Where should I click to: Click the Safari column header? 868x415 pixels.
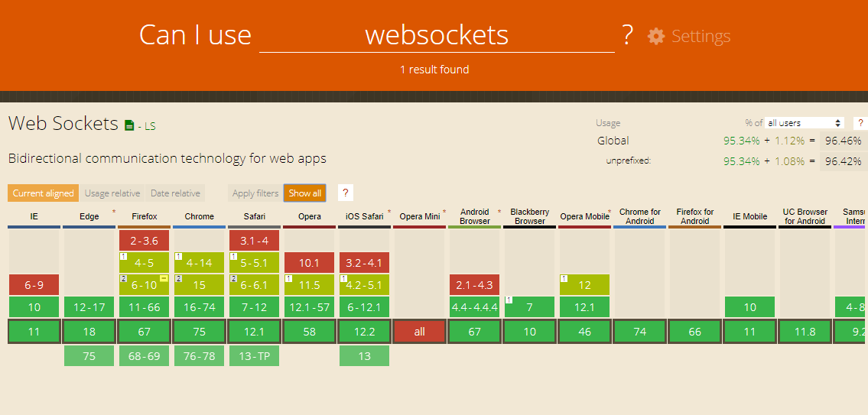click(x=254, y=216)
